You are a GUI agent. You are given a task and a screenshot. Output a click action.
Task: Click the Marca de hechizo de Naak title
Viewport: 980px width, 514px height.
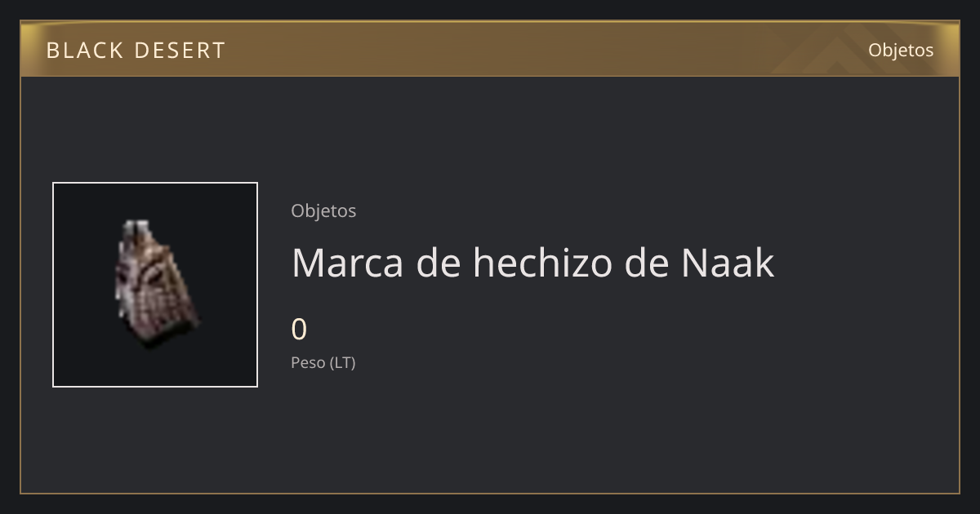tap(532, 263)
